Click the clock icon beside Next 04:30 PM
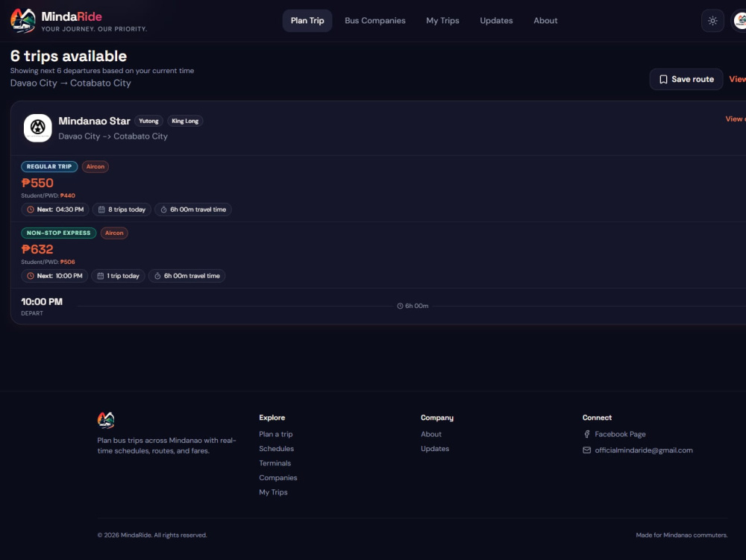The height and width of the screenshot is (560, 746). pyautogui.click(x=31, y=210)
